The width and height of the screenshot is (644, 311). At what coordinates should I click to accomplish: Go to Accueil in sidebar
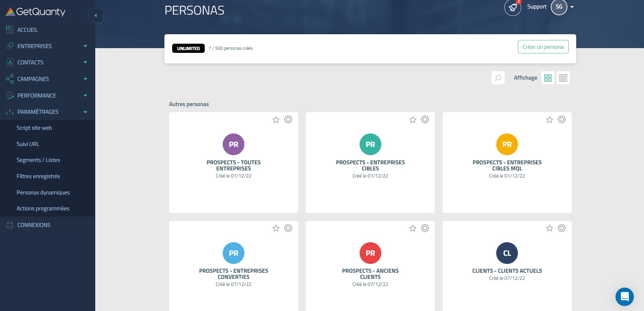[27, 30]
